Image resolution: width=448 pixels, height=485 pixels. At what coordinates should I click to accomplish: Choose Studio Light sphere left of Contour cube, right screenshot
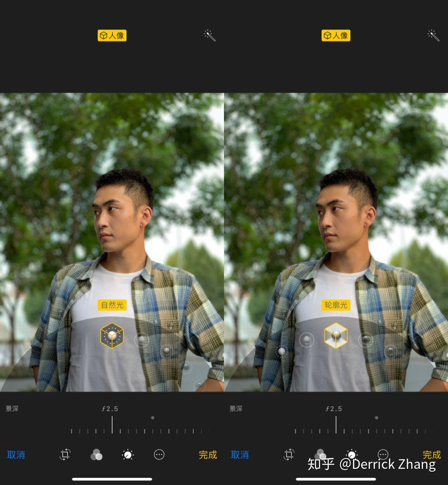(x=307, y=340)
